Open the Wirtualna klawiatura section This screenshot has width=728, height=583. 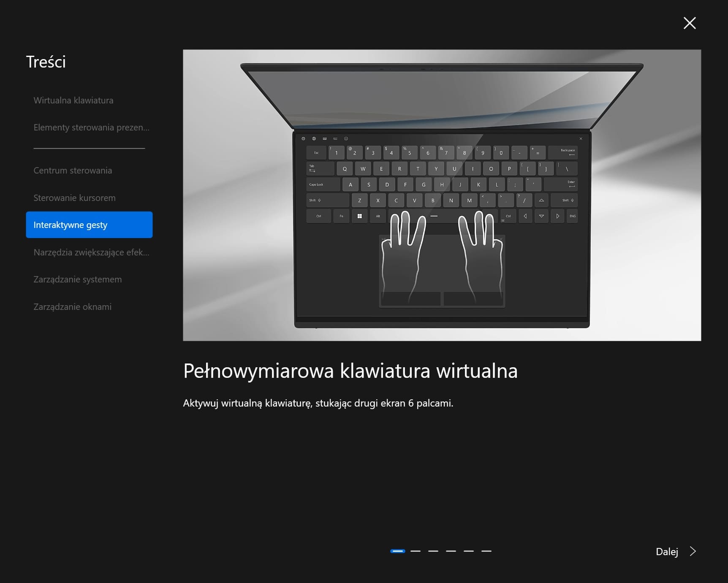pyautogui.click(x=73, y=100)
